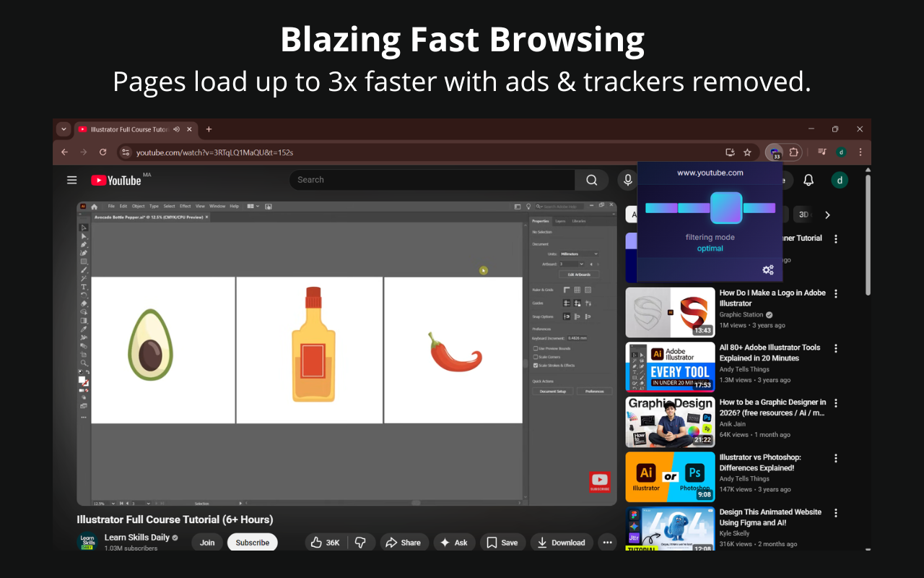924x578 pixels.
Task: Switch to the Layers panel tab
Action: (x=560, y=221)
